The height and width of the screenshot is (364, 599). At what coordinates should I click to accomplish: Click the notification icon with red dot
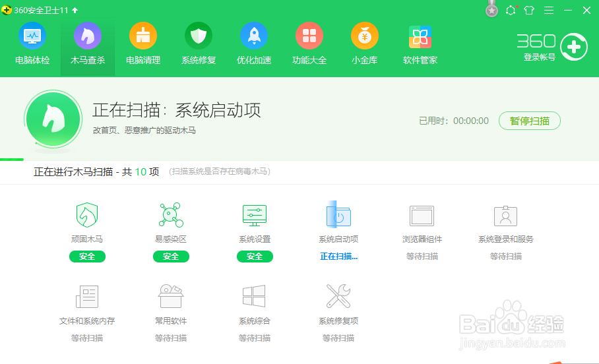pos(511,11)
